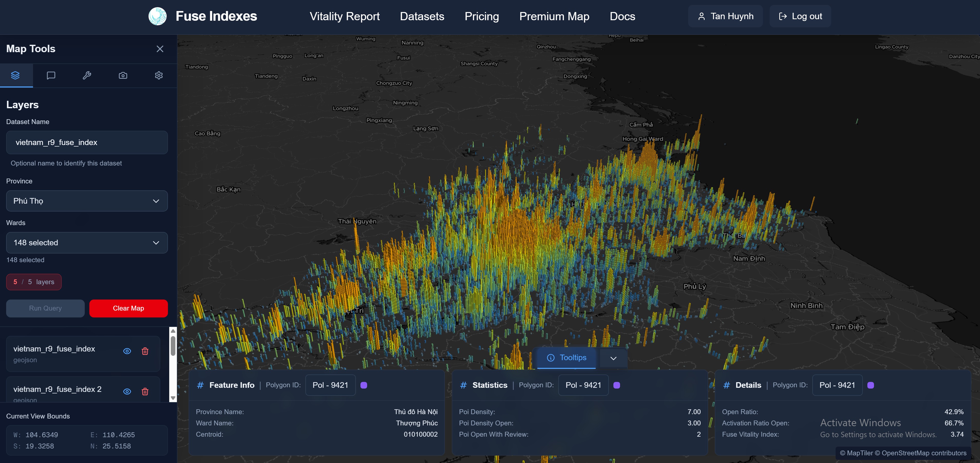980x463 pixels.
Task: Open the camera snapshot tab
Action: [x=123, y=75]
